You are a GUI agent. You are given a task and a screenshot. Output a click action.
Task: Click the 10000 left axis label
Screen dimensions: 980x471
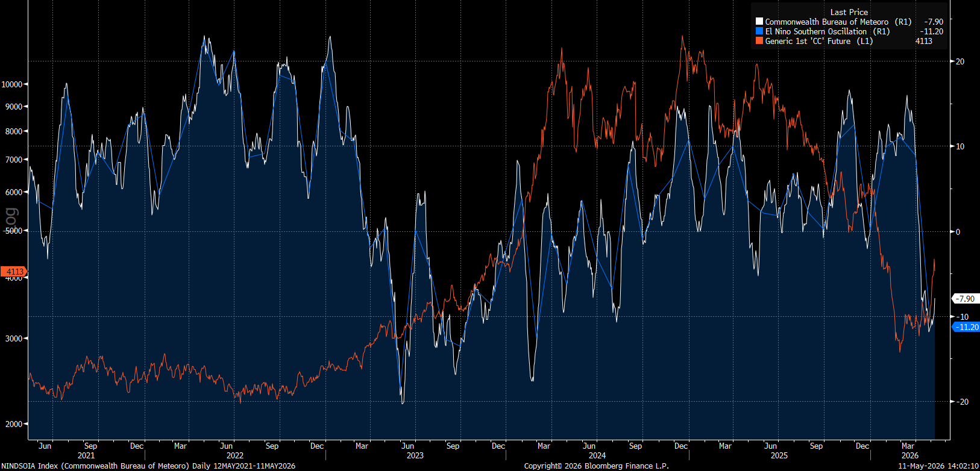pyautogui.click(x=12, y=84)
